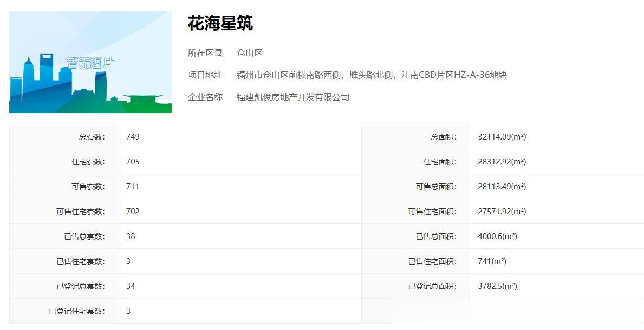Image resolution: width=644 pixels, height=330 pixels.
Task: Click the 项目地址 field label
Action: [x=205, y=75]
